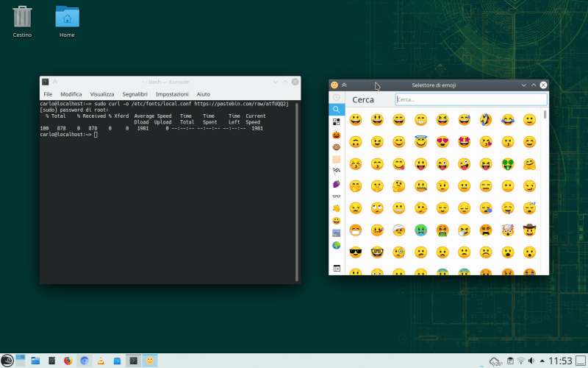Open the checkered flags emoji category
The height and width of the screenshot is (368, 588).
click(x=337, y=171)
